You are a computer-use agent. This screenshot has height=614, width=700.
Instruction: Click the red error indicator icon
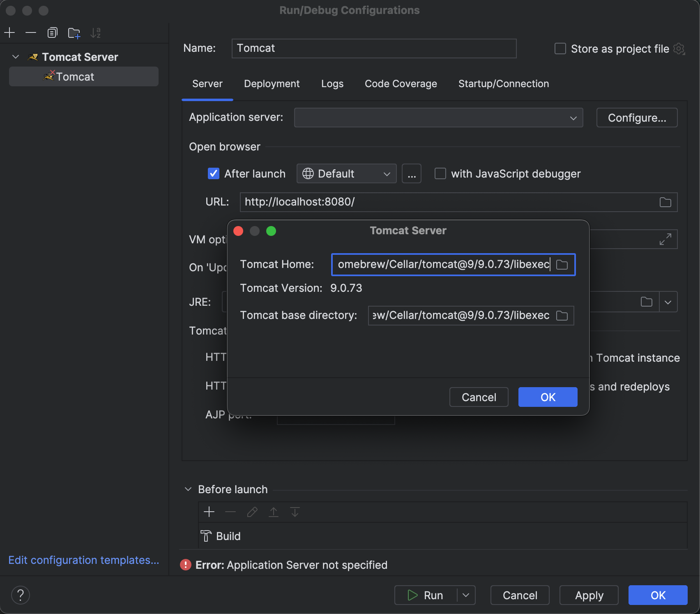click(186, 565)
